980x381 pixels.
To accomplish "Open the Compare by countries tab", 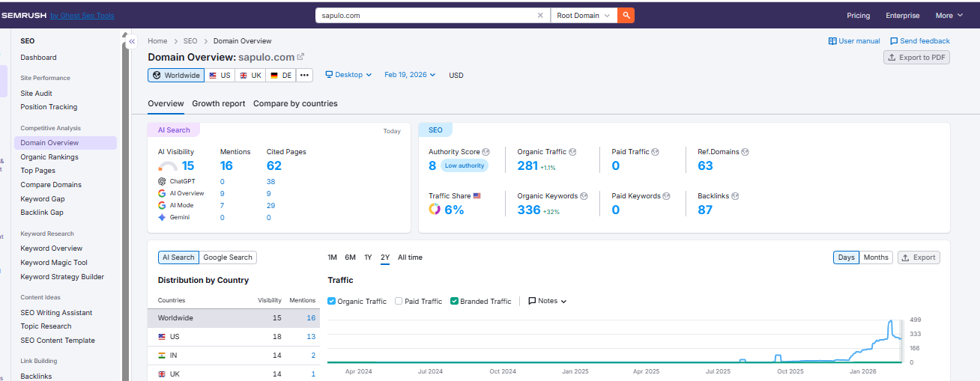I will click(x=295, y=103).
